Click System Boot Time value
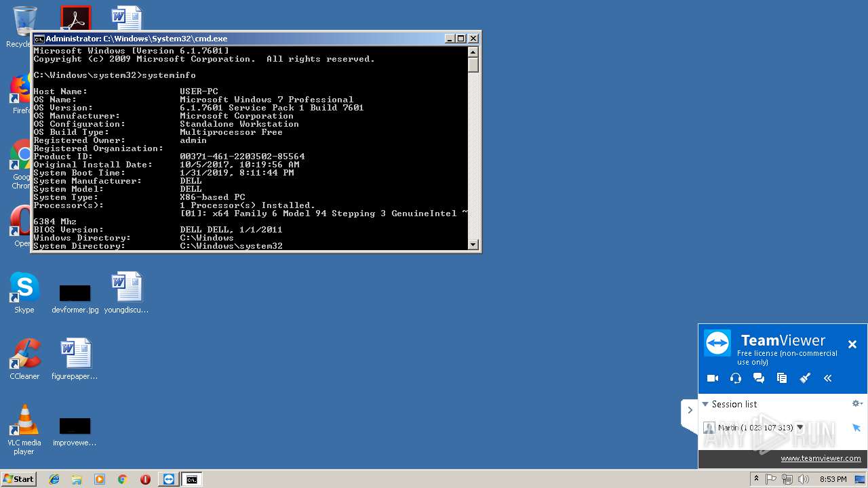This screenshot has height=488, width=868. click(x=237, y=173)
